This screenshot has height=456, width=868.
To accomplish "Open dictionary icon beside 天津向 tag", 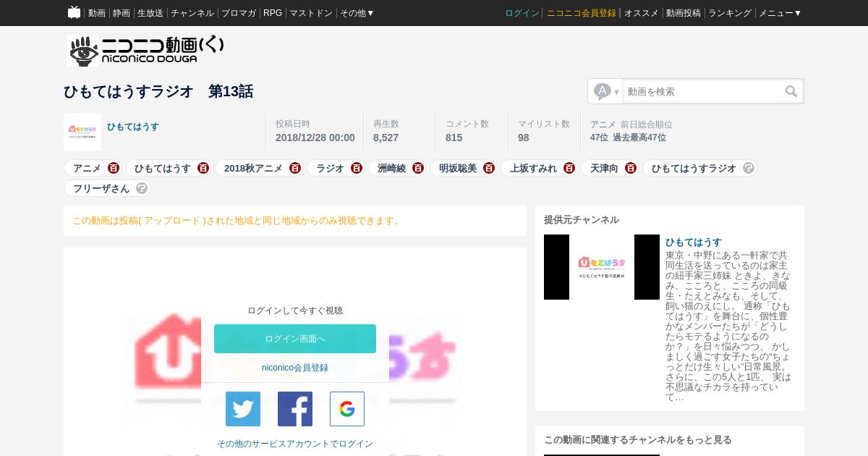I will [631, 168].
